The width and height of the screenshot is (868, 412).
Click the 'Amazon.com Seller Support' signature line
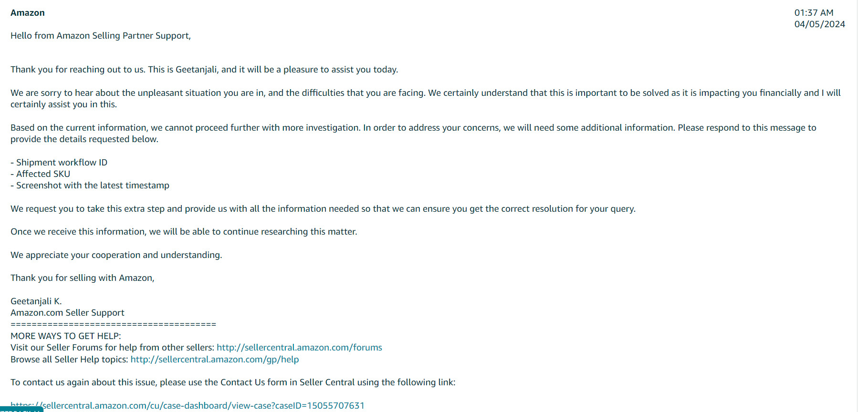67,313
